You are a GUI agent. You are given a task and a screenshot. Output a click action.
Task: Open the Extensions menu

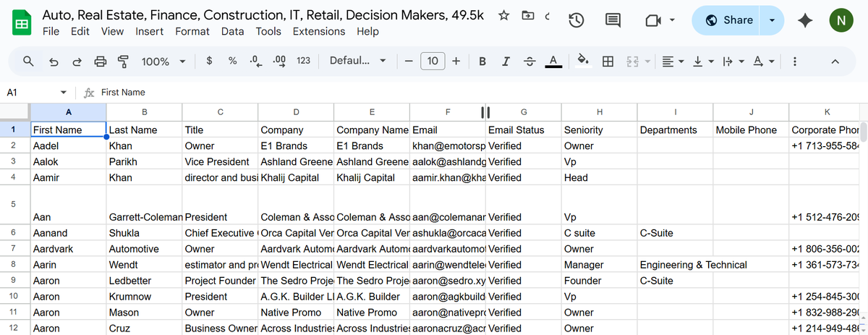click(319, 31)
